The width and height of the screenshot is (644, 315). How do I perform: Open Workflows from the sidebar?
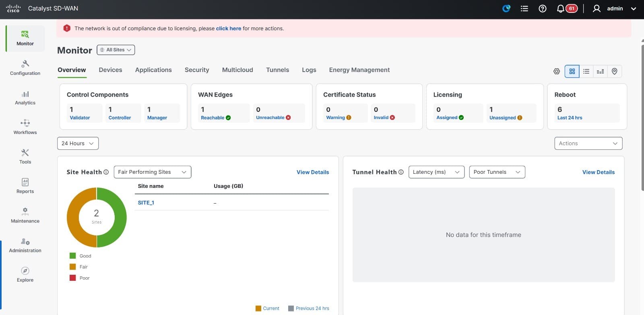(25, 127)
